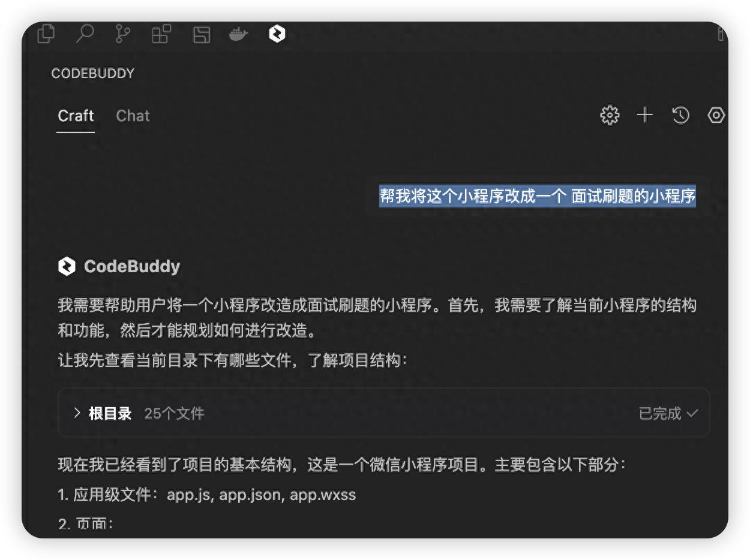This screenshot has width=750, height=560.
Task: Click the CODEBUDDY panel title
Action: click(94, 73)
